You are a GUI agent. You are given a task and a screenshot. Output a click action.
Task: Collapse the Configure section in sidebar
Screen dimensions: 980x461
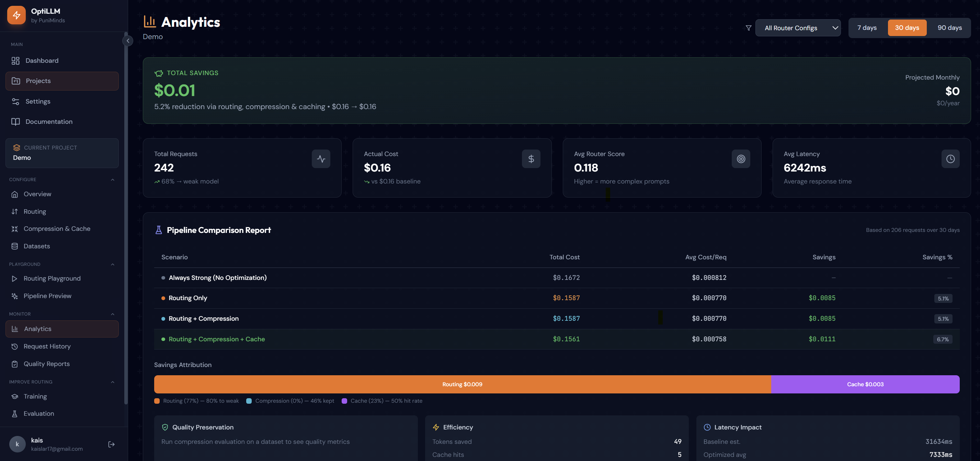[x=113, y=179]
